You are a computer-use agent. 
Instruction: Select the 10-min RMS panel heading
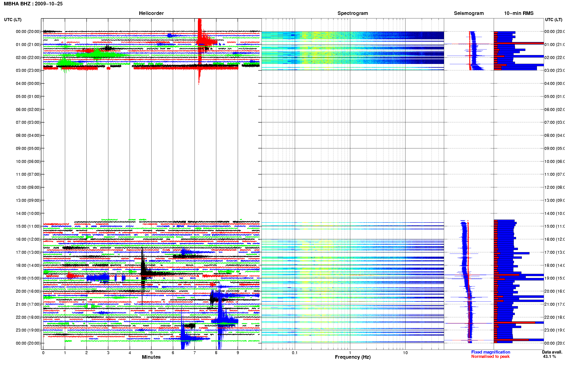[519, 13]
